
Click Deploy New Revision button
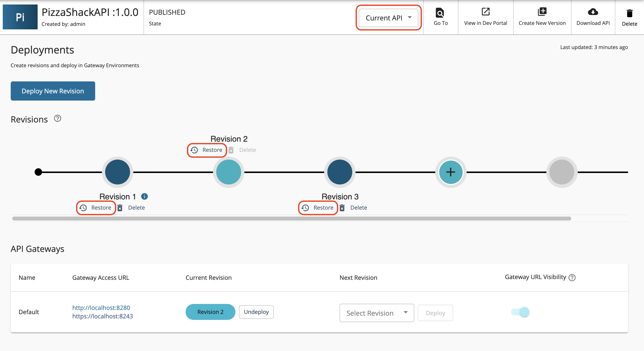(53, 91)
